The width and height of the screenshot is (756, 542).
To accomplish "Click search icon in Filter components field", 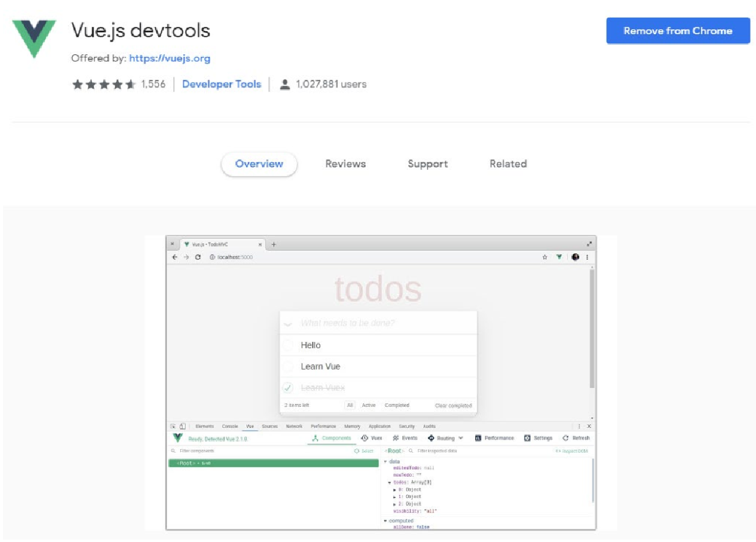I will point(173,451).
